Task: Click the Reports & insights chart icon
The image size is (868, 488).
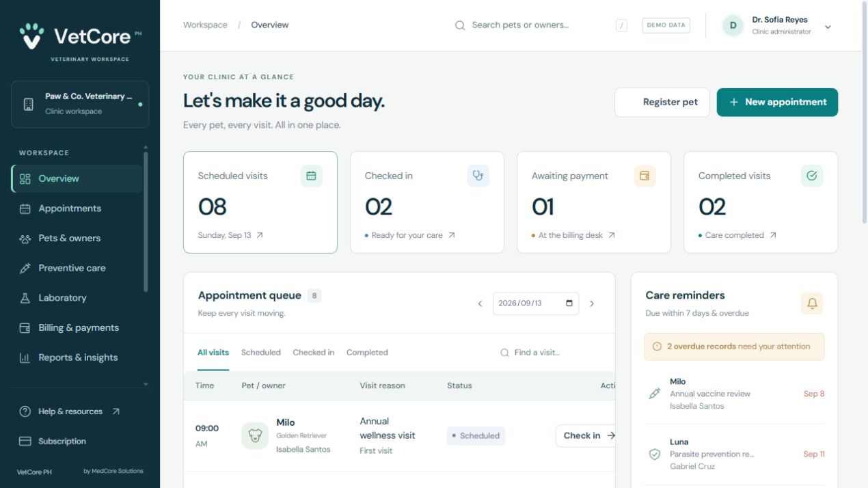Action: tap(25, 357)
